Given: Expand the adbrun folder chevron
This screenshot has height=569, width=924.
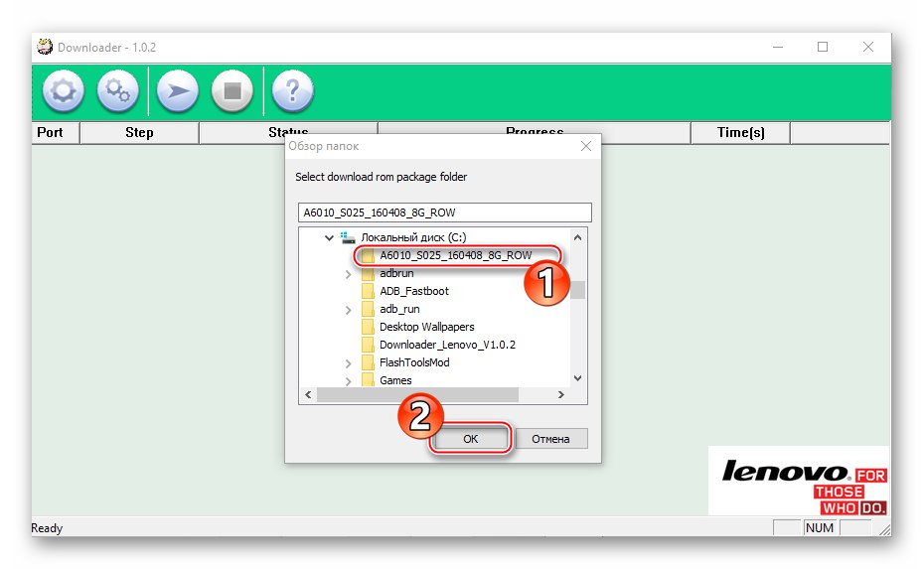Looking at the screenshot, I should point(349,274).
